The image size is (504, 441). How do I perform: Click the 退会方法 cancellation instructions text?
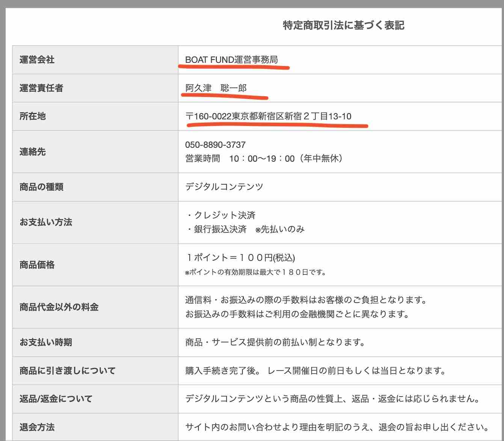point(332,427)
